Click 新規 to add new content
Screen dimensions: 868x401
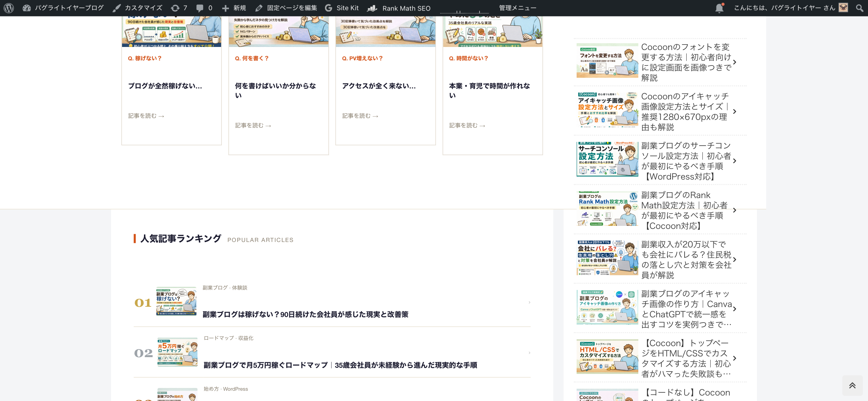[234, 8]
